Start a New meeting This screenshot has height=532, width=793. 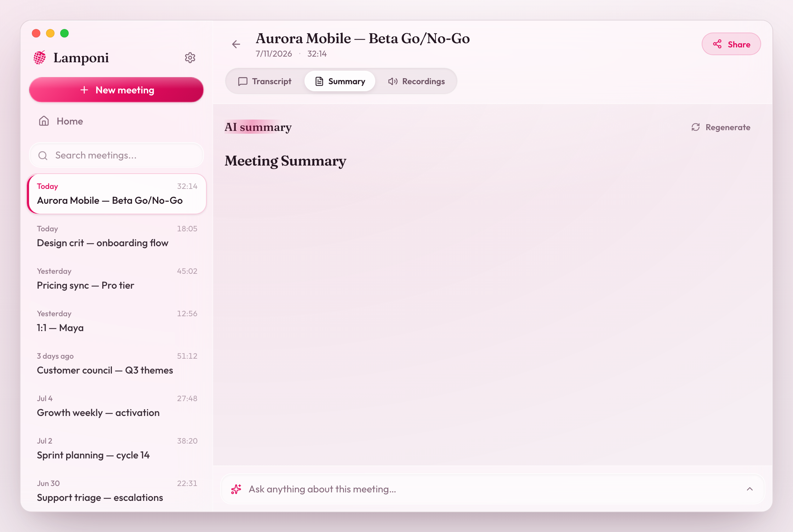coord(116,90)
